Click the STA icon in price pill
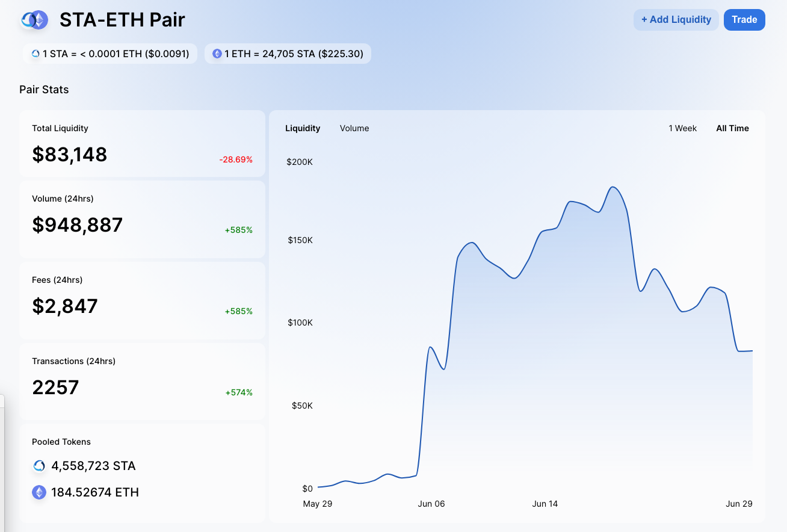Image resolution: width=787 pixels, height=532 pixels. point(35,54)
